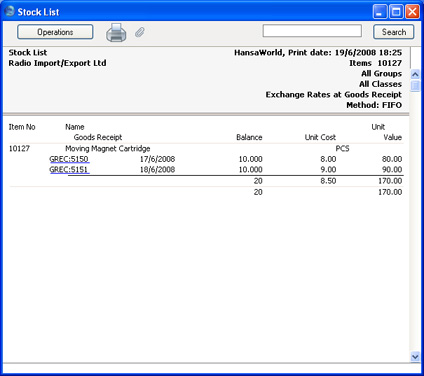Click date 18/6/2008
Image resolution: width=424 pixels, height=376 pixels.
tap(157, 170)
